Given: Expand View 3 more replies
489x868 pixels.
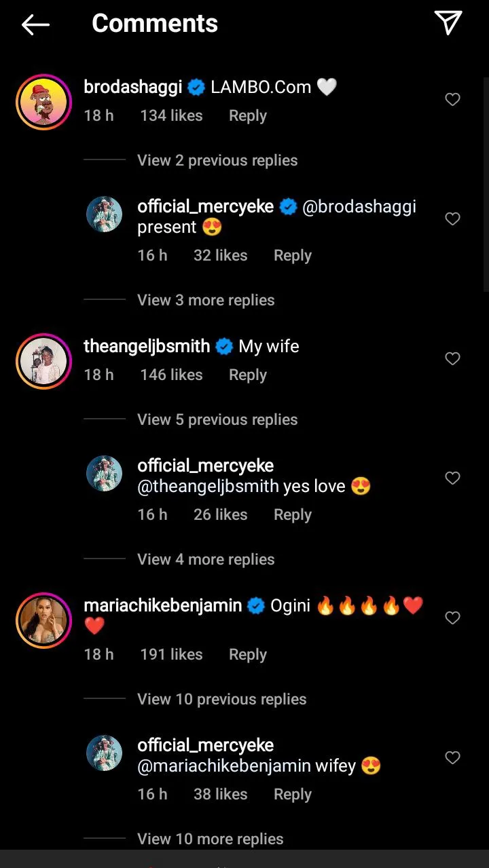Looking at the screenshot, I should click(x=206, y=301).
